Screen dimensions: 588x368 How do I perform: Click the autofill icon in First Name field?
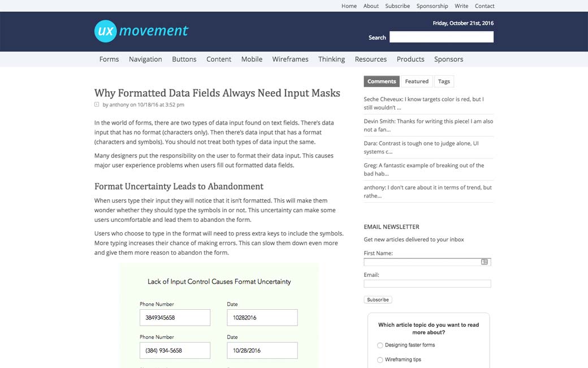pos(484,262)
